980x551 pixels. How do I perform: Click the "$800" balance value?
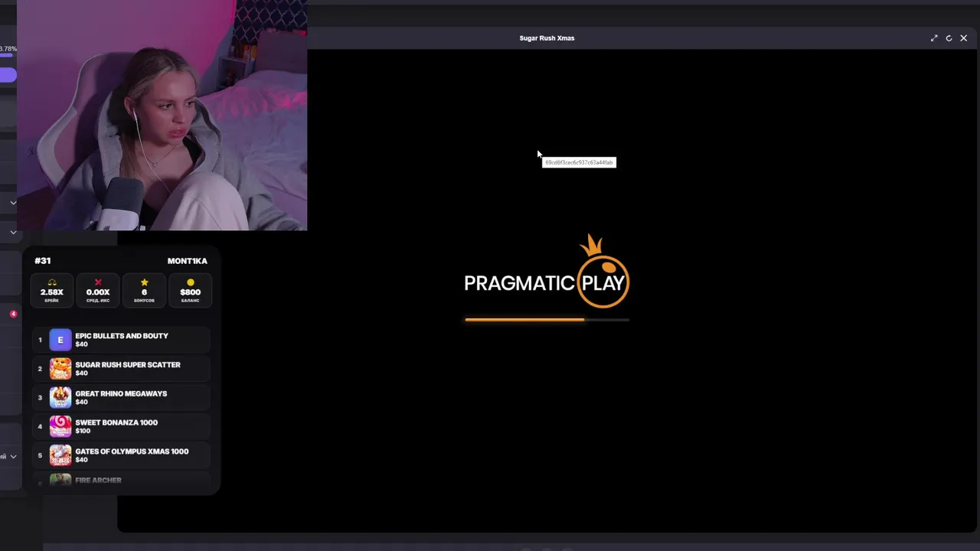tap(190, 292)
